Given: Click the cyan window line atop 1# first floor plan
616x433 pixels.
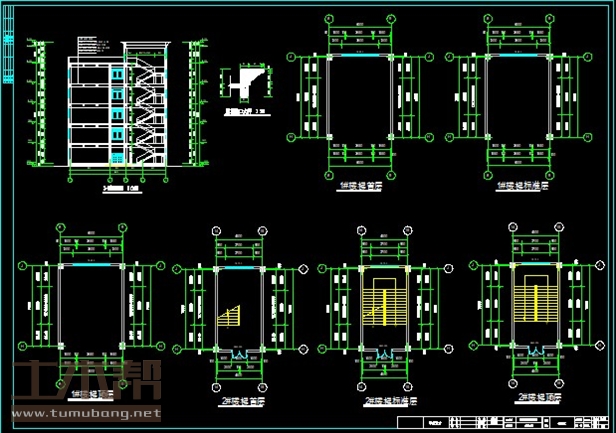Looking at the screenshot, I should [x=360, y=58].
